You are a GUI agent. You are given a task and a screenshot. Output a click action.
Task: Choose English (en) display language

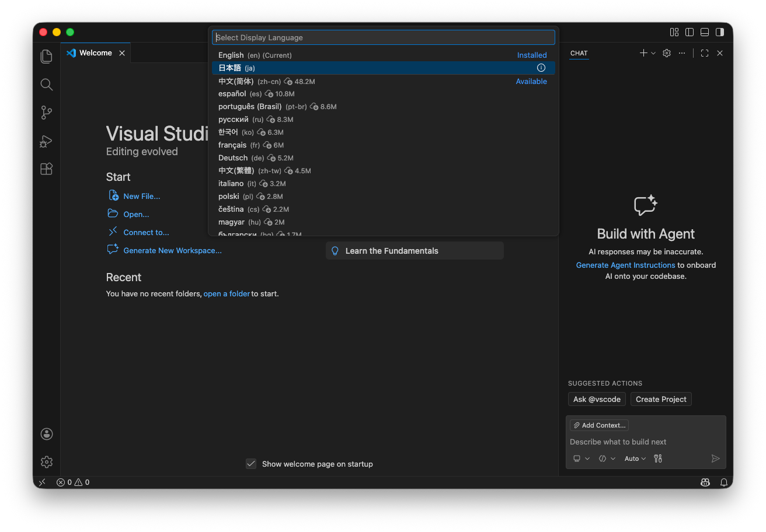(x=384, y=55)
